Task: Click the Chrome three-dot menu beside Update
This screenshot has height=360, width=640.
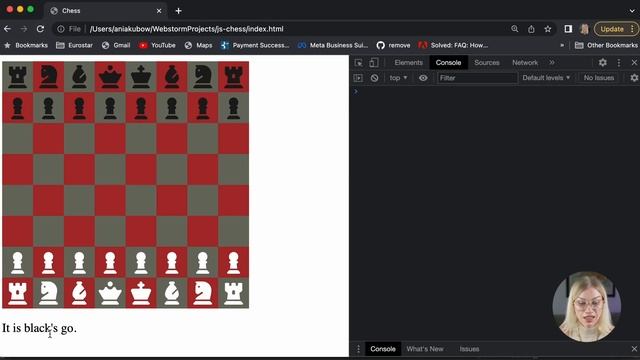Action: [632, 29]
